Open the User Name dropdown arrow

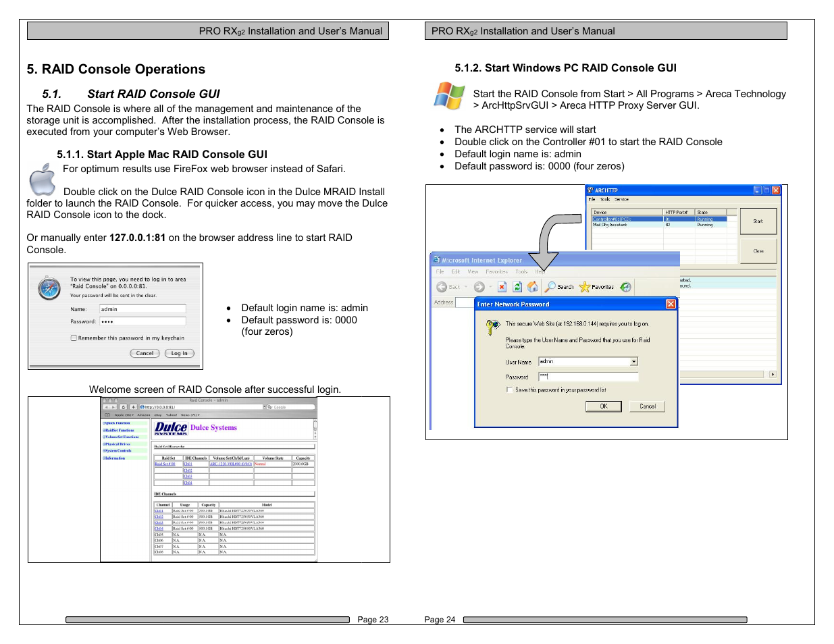coord(634,362)
